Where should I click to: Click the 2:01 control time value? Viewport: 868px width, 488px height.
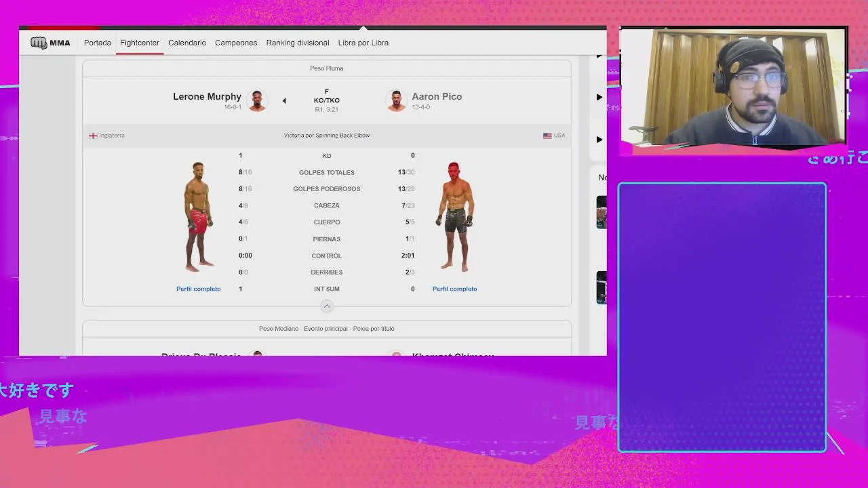click(x=406, y=256)
